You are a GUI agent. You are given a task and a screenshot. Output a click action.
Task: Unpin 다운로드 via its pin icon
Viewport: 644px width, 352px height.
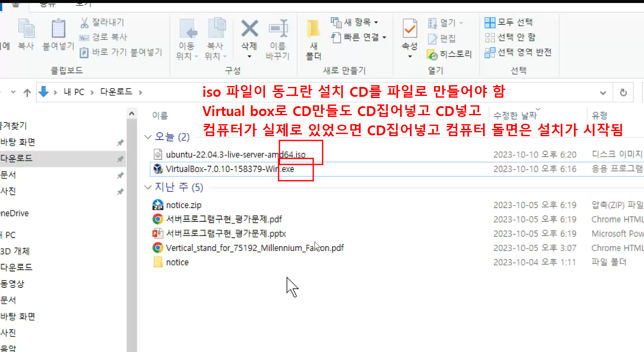pyautogui.click(x=120, y=159)
